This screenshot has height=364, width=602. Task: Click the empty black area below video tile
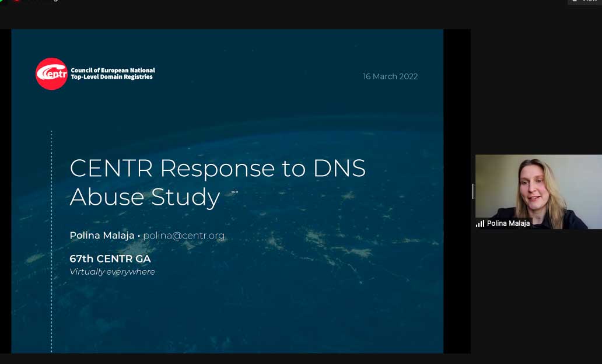(x=537, y=292)
